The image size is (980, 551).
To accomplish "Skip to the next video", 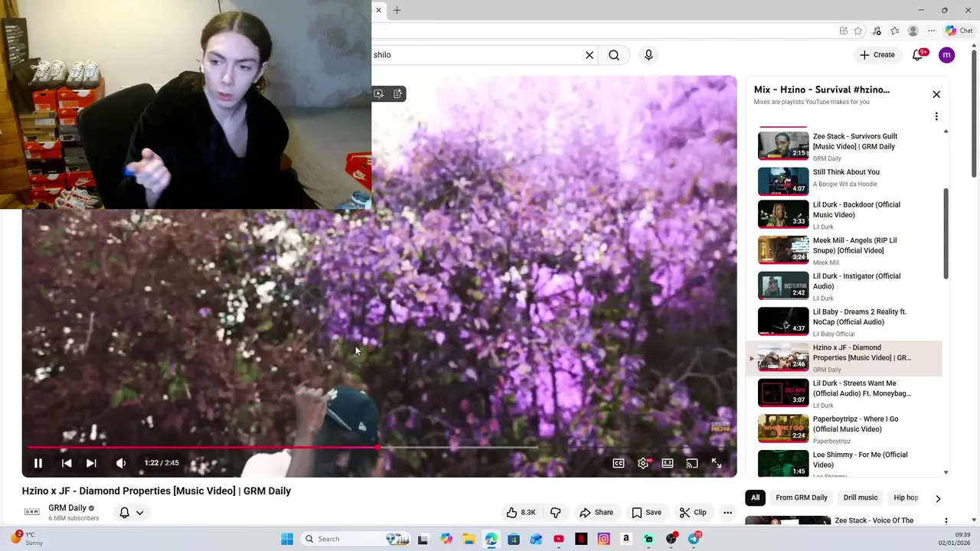I will point(91,463).
